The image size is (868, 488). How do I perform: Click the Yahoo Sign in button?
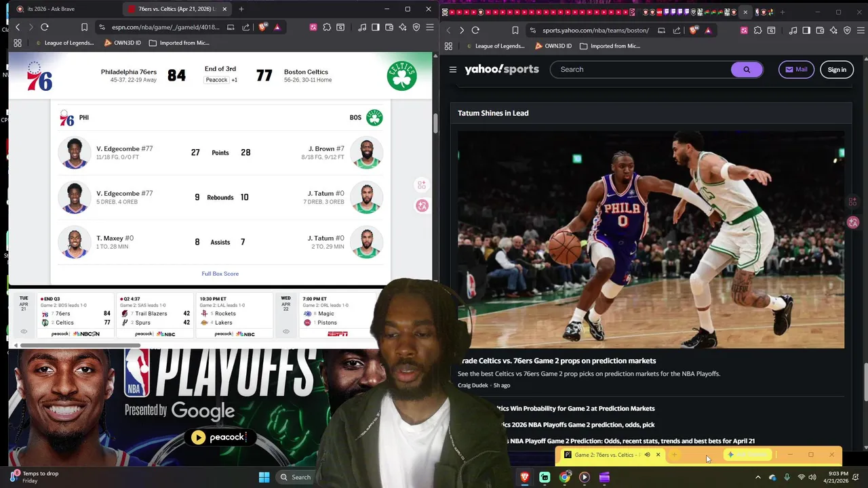837,69
